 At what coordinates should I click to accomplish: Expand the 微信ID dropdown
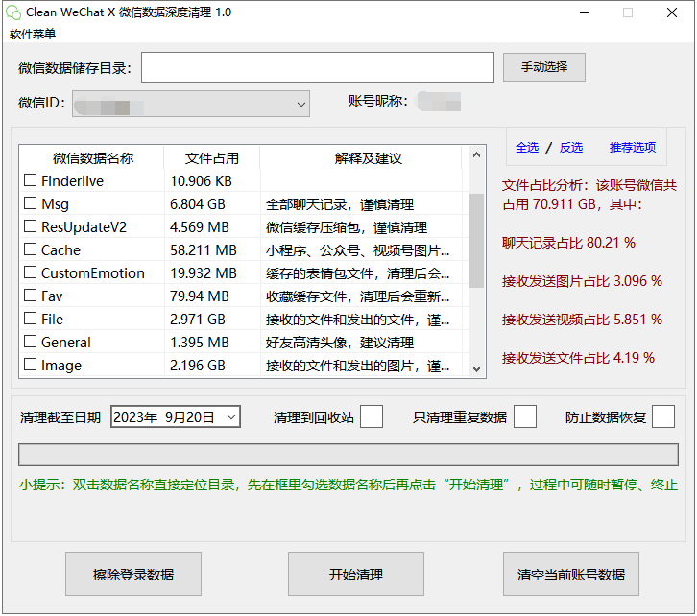pos(300,103)
